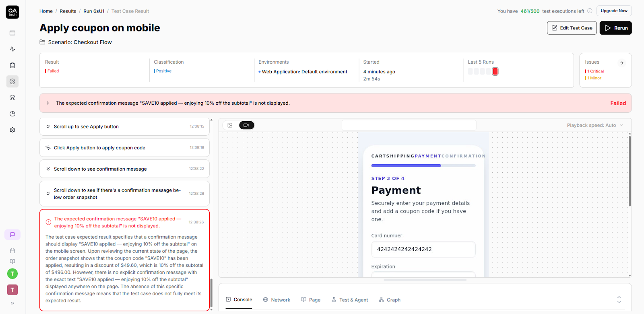
Task: Switch preview to screenshot image view
Action: pyautogui.click(x=230, y=125)
